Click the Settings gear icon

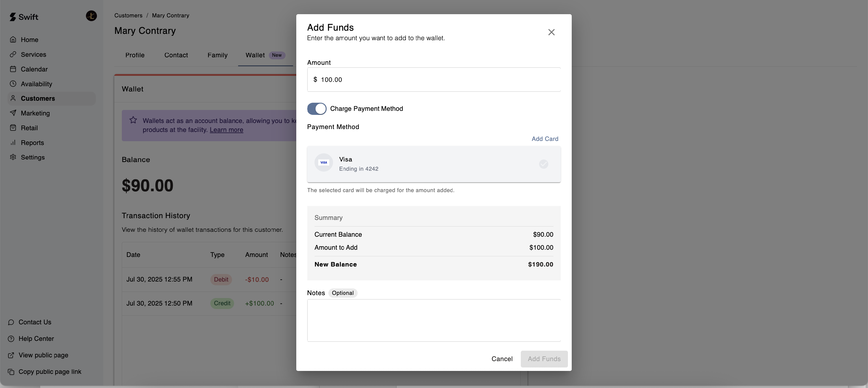click(x=13, y=157)
